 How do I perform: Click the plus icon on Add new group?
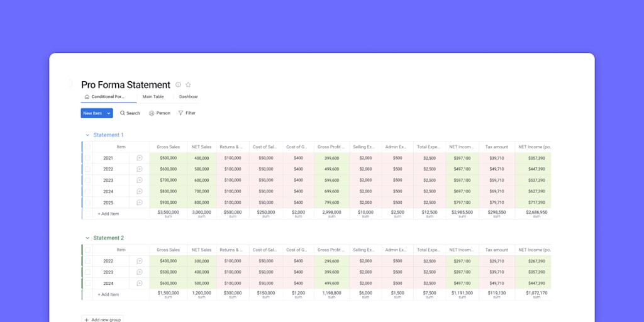coord(87,320)
